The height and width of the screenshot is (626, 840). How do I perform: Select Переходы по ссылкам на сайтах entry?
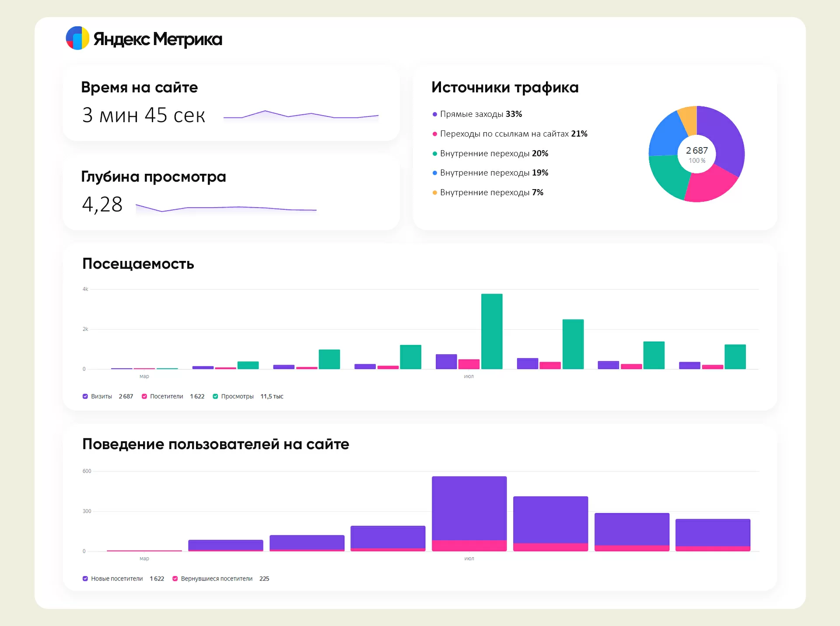513,134
